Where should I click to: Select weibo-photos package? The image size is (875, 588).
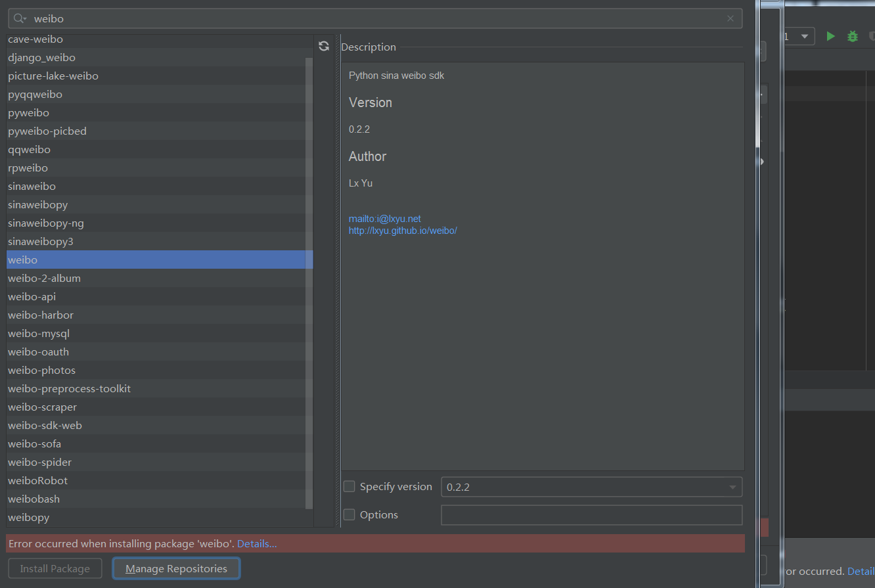coord(160,370)
